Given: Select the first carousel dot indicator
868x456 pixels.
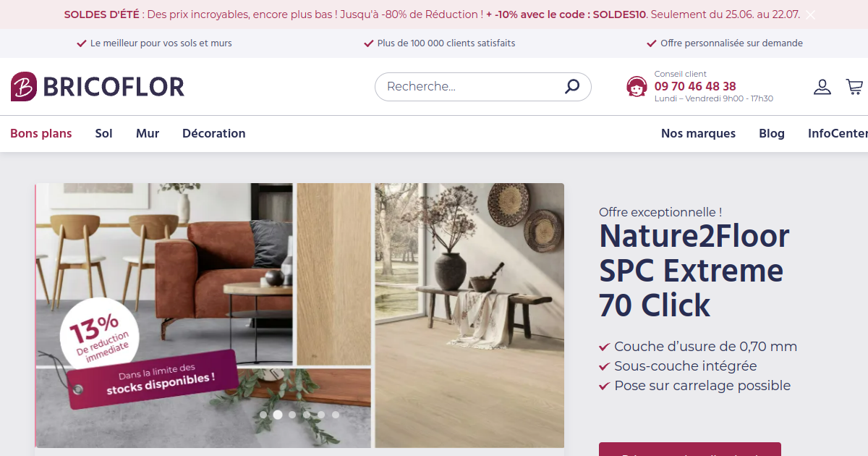Looking at the screenshot, I should [x=263, y=415].
